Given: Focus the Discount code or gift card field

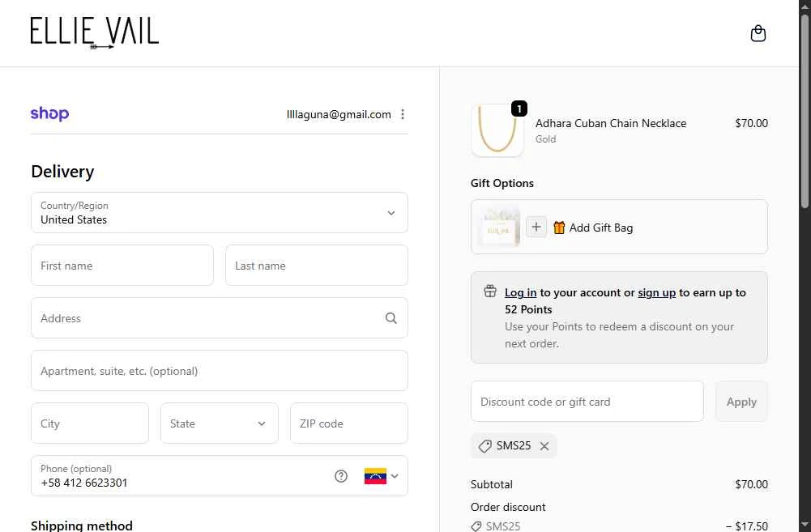Looking at the screenshot, I should (587, 402).
